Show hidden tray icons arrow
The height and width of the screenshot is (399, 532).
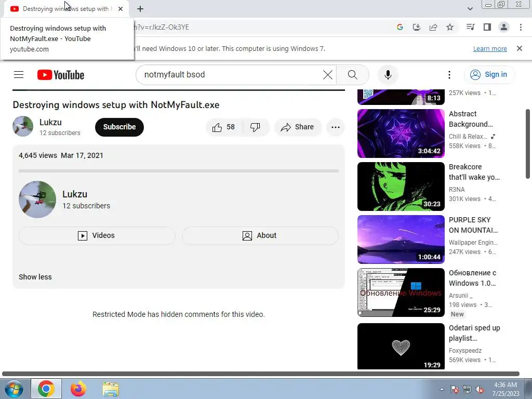[x=442, y=389]
